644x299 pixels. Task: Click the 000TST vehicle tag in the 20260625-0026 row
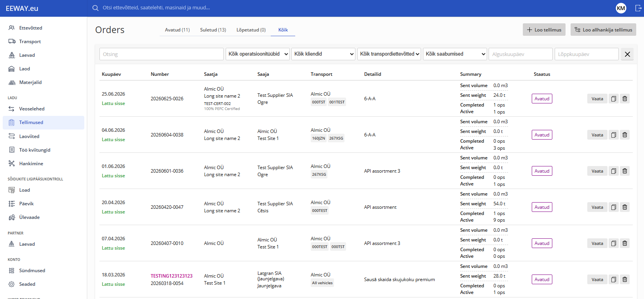click(319, 102)
